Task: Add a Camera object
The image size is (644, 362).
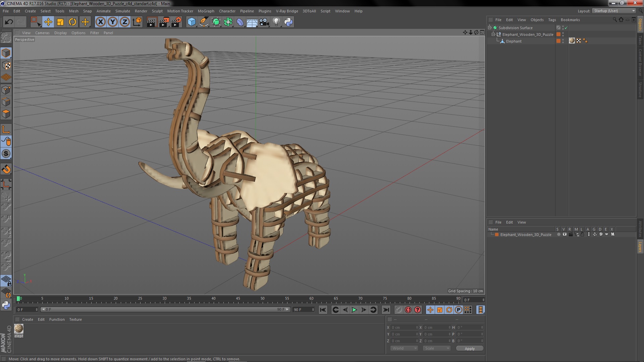Action: [264, 22]
